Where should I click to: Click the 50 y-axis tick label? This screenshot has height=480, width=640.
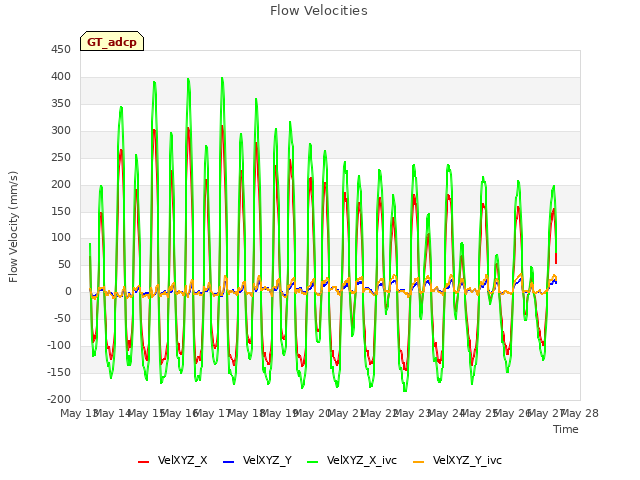tap(64, 264)
